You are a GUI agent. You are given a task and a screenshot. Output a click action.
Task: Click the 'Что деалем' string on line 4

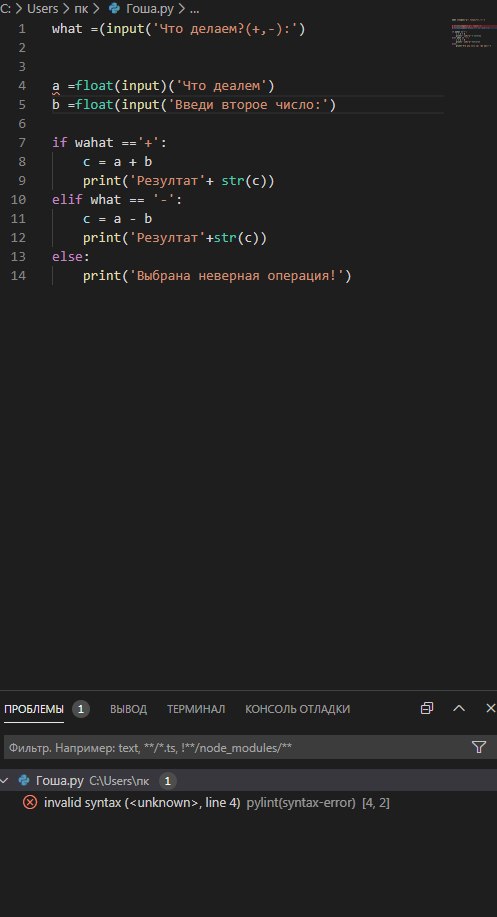[x=222, y=86]
